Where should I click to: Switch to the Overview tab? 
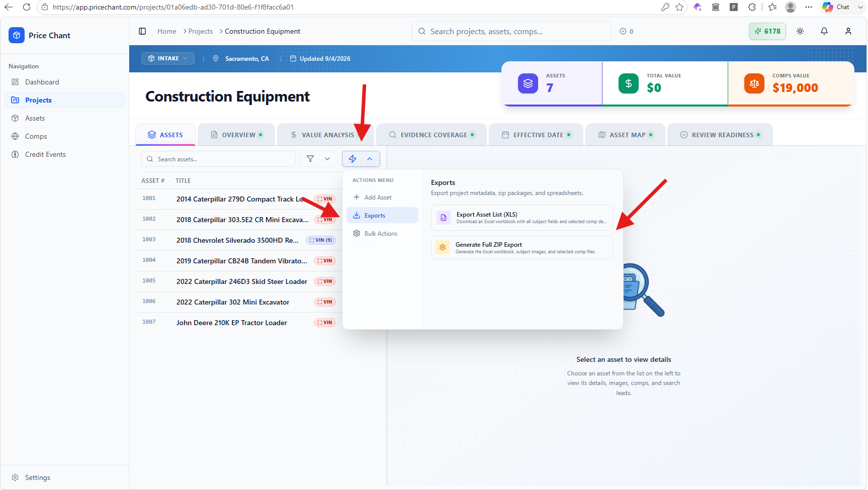(236, 135)
